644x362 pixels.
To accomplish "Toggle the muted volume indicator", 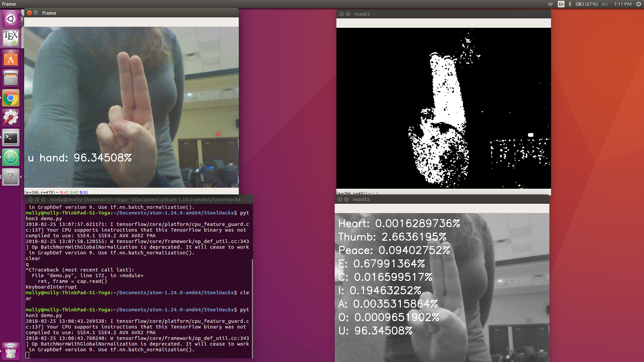I will [x=605, y=4].
